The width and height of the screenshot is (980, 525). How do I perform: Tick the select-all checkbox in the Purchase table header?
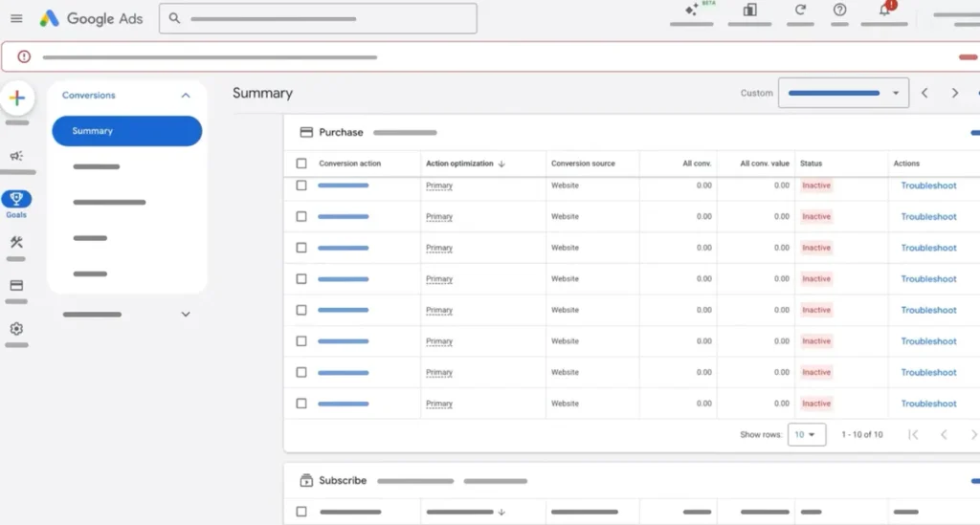pos(301,164)
